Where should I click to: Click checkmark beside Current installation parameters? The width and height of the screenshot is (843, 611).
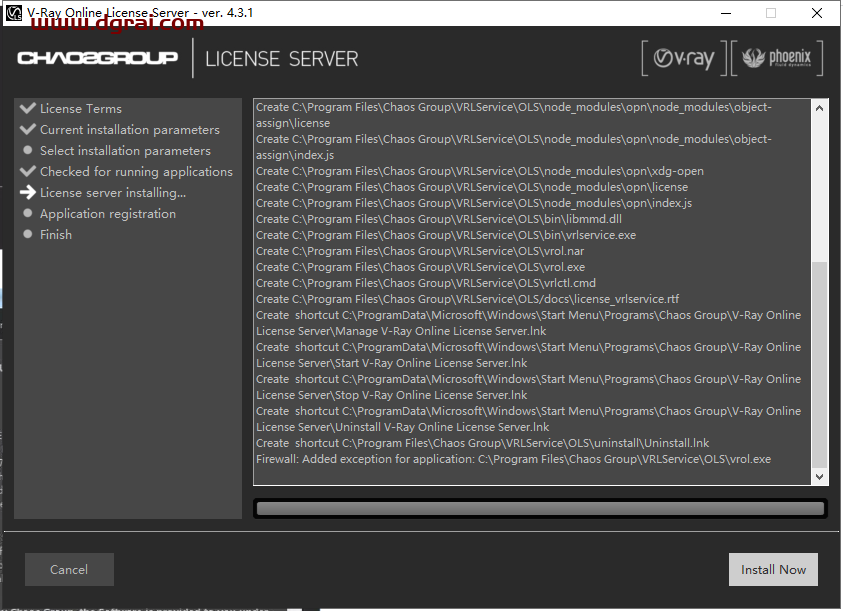click(27, 129)
